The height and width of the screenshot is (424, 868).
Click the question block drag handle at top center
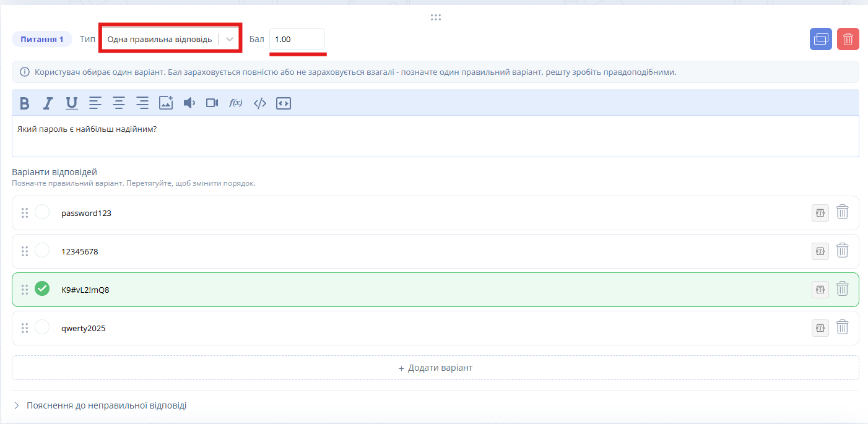click(x=436, y=17)
